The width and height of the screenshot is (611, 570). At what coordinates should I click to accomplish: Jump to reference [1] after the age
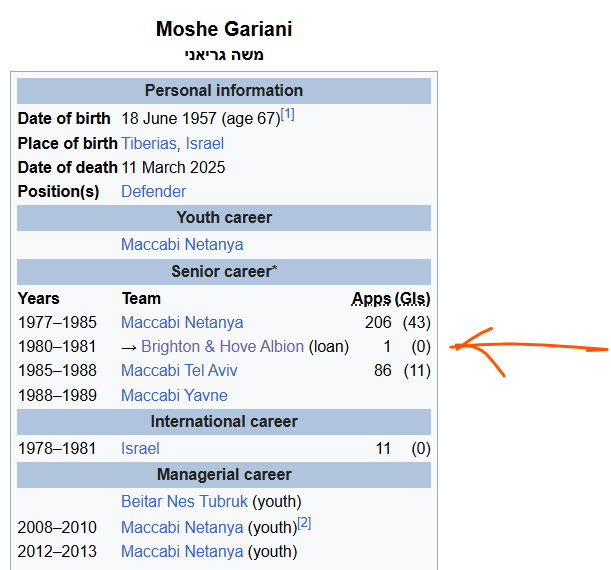click(x=288, y=114)
